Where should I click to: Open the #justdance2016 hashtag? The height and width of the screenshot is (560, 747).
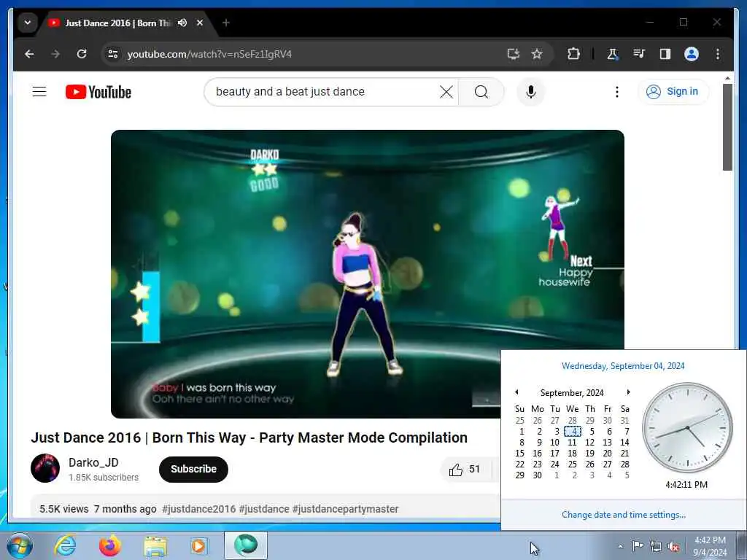tap(198, 509)
